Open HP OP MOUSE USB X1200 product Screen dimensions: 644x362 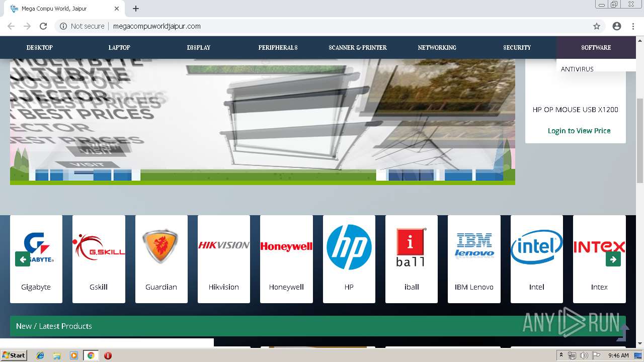coord(576,110)
